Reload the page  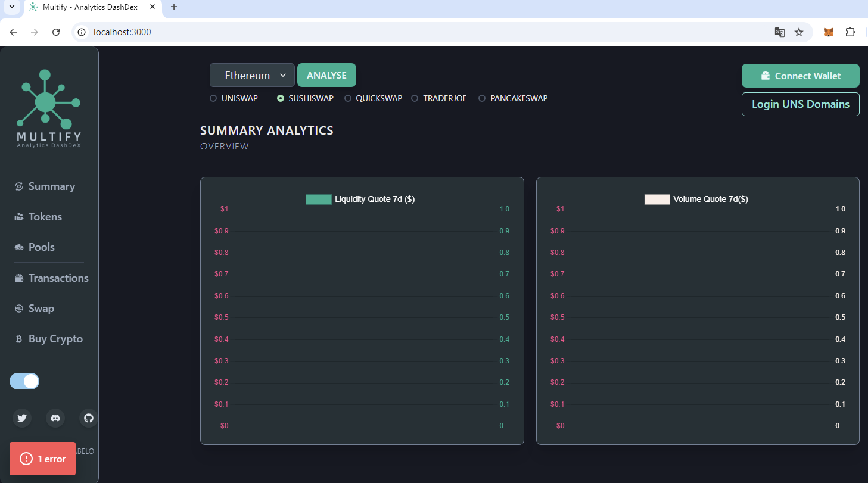[x=56, y=32]
